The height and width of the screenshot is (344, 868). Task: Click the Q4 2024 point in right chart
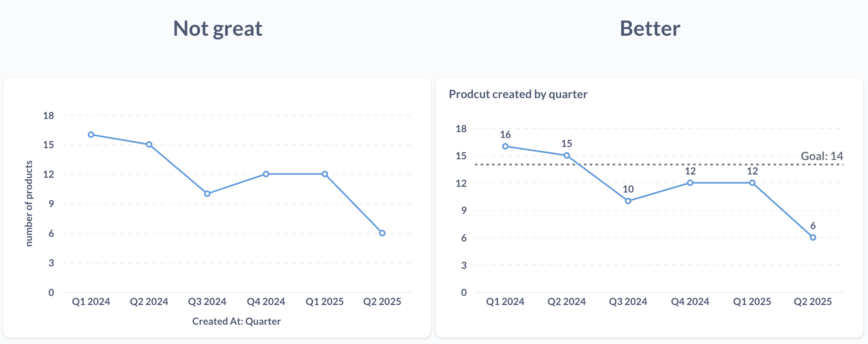point(690,183)
